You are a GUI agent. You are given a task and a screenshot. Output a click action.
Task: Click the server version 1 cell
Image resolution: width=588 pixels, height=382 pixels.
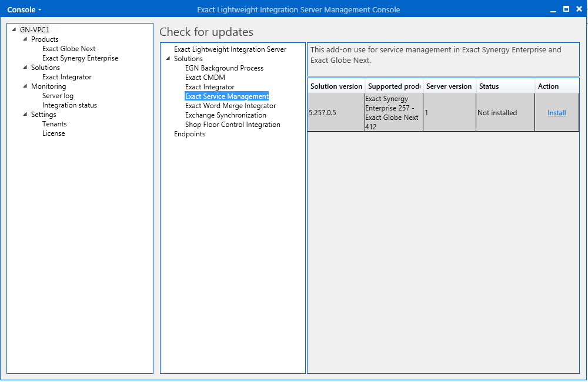tap(450, 112)
